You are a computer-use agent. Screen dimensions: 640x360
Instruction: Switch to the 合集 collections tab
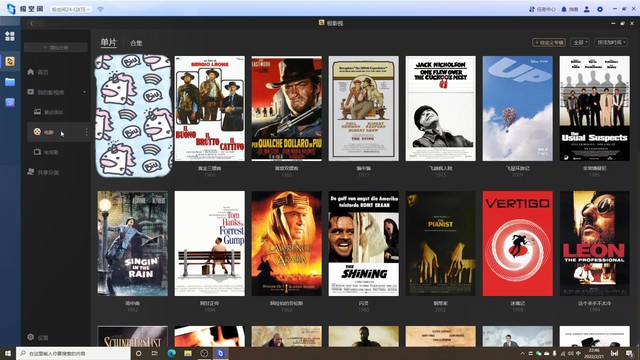(x=136, y=43)
